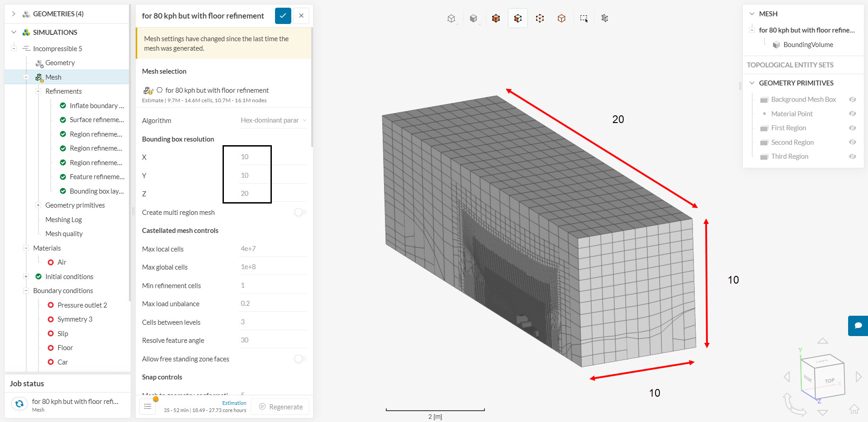Click the Regenerate button

click(x=280, y=407)
